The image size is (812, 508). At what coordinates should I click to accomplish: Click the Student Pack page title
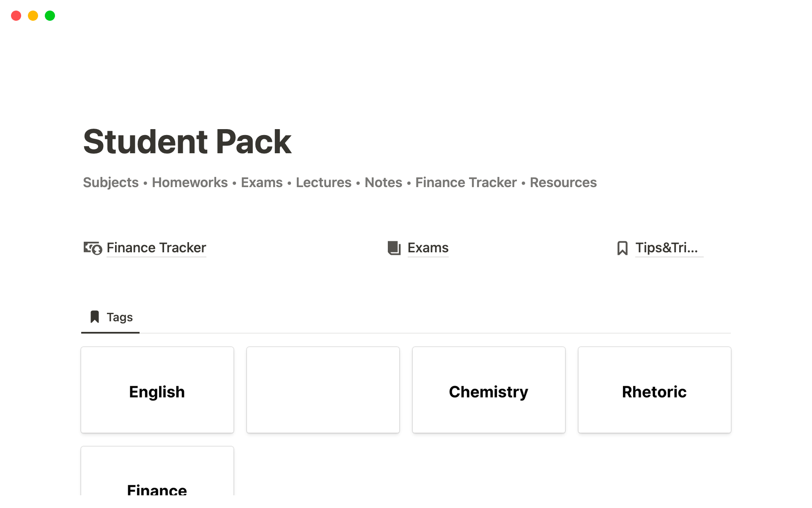tap(187, 142)
